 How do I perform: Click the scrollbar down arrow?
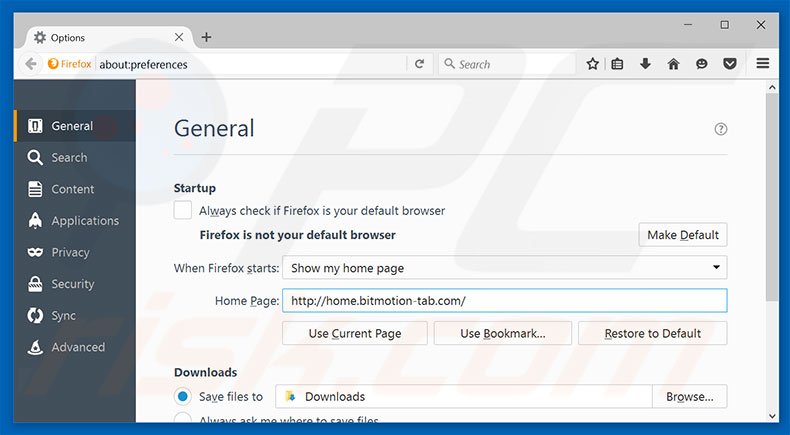(772, 416)
